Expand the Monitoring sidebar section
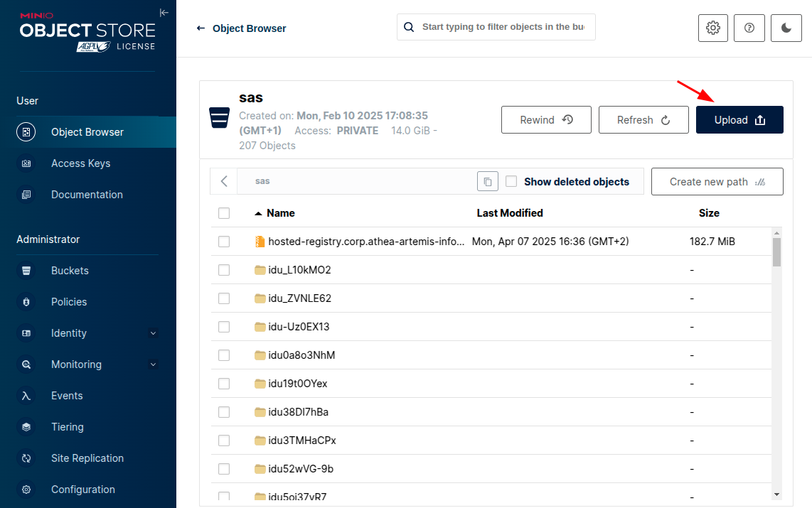 pos(153,364)
